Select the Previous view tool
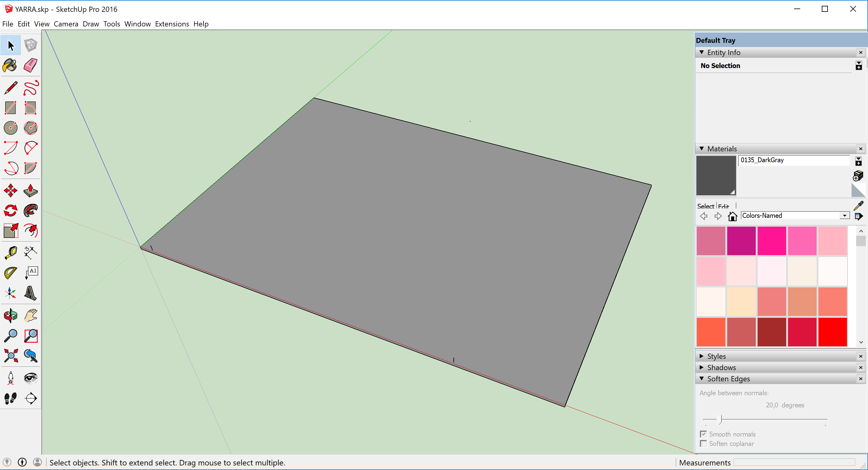The width and height of the screenshot is (868, 470). tap(31, 355)
